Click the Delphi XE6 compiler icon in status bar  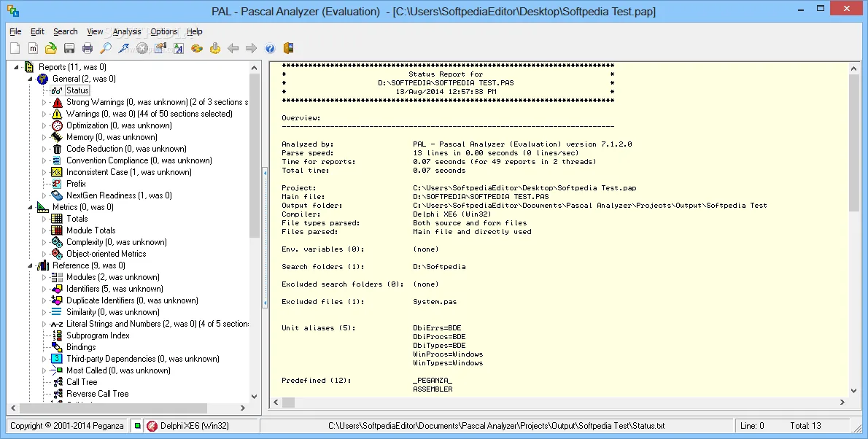(x=152, y=426)
